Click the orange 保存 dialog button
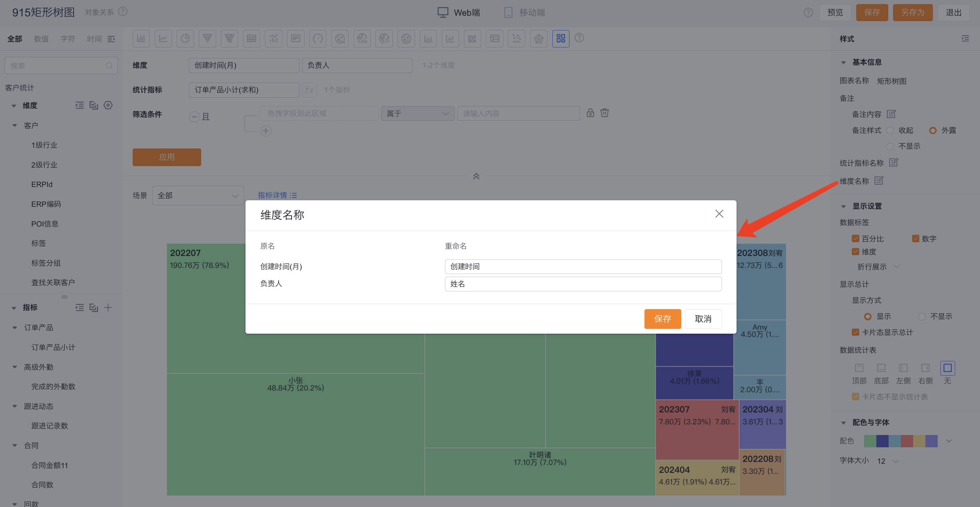Image resolution: width=980 pixels, height=507 pixels. (662, 319)
